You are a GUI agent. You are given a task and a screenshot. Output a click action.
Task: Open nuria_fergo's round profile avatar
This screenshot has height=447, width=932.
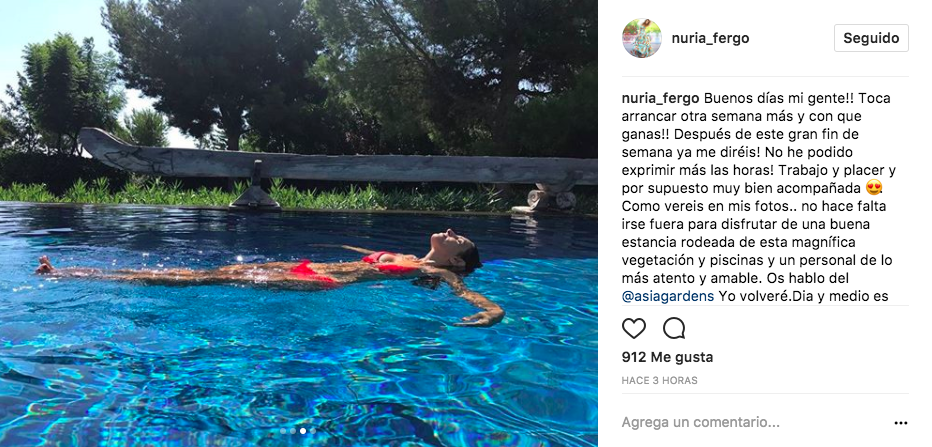[641, 38]
